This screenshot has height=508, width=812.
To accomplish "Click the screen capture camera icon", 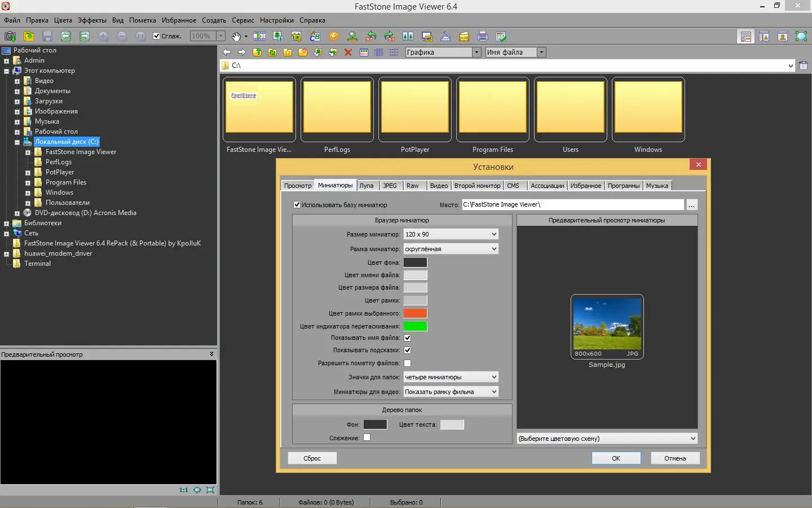I will (x=10, y=36).
